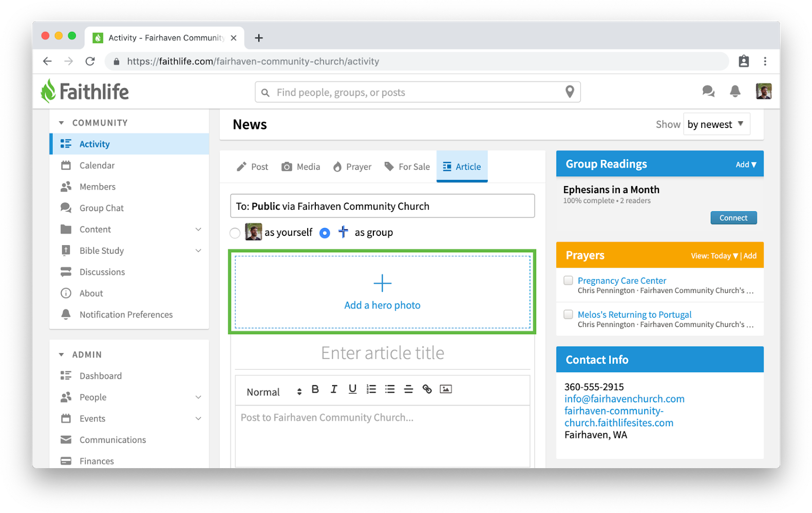
Task: Expand the People submenu chevron
Action: click(x=198, y=397)
